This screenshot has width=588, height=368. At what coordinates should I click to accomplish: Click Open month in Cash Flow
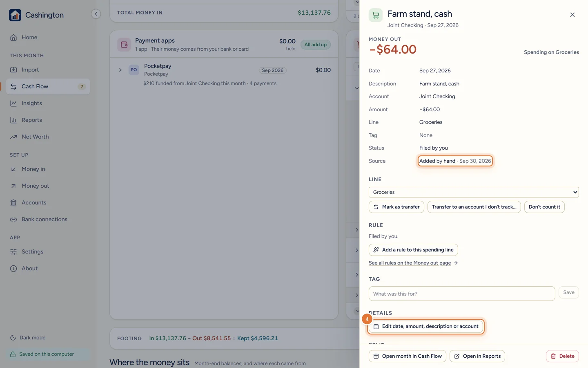click(408, 356)
